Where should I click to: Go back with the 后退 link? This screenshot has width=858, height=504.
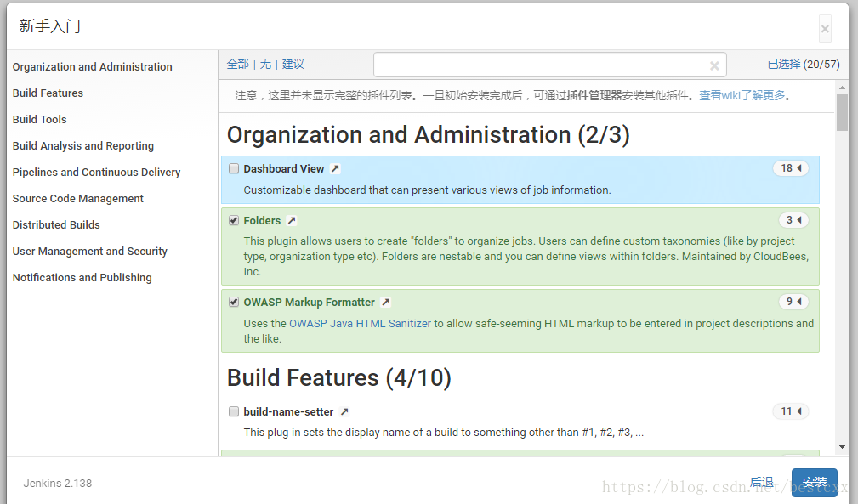pos(762,482)
